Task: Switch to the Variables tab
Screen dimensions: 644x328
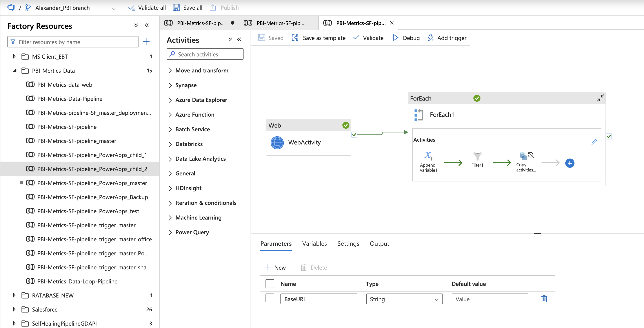Action: tap(314, 243)
